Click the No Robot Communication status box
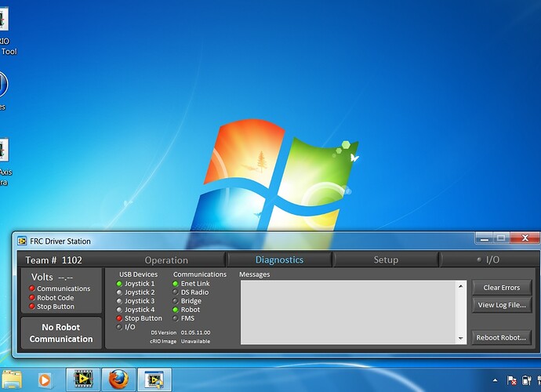This screenshot has width=541, height=392. tap(61, 333)
